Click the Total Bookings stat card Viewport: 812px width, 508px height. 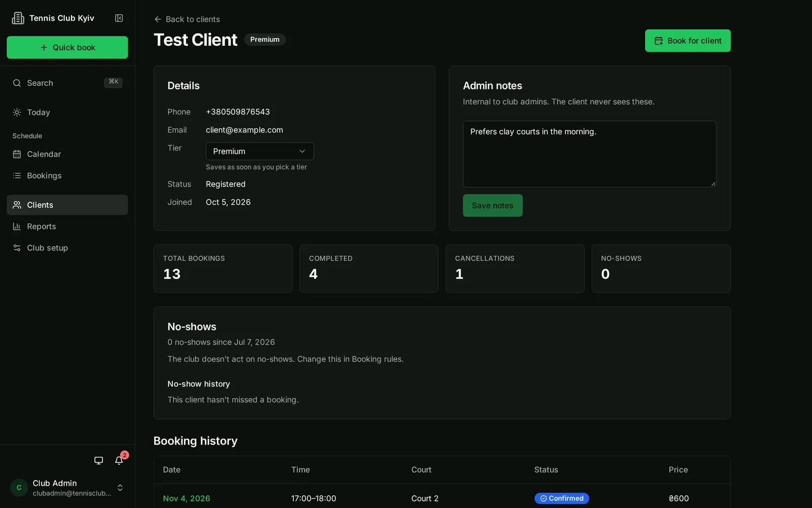click(x=223, y=269)
